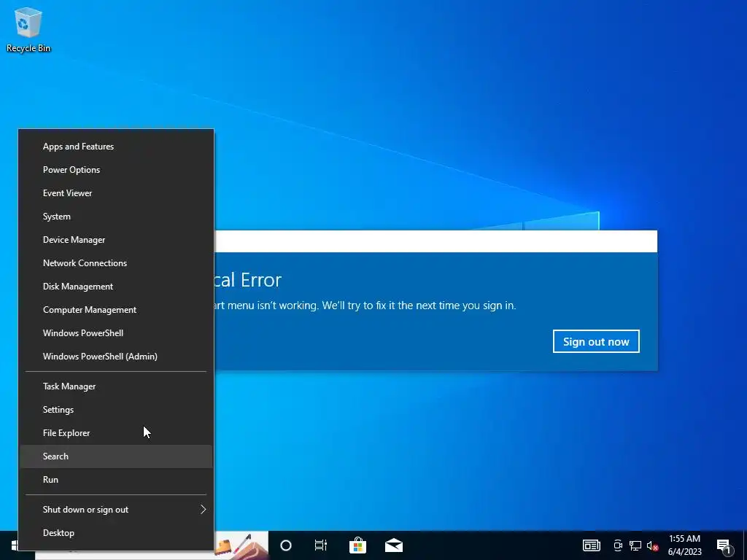Choose Search in the menu

click(116, 456)
